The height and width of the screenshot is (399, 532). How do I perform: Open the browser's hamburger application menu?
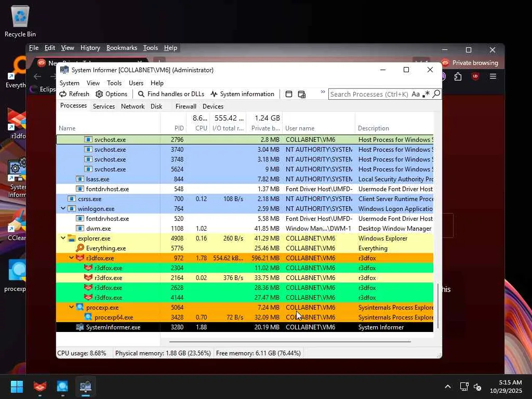493,76
